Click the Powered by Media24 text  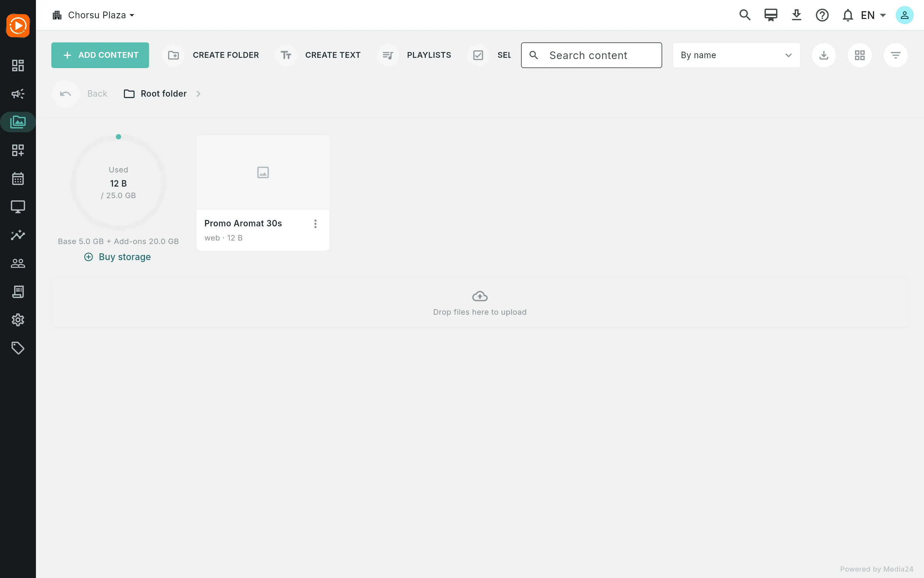pyautogui.click(x=877, y=569)
